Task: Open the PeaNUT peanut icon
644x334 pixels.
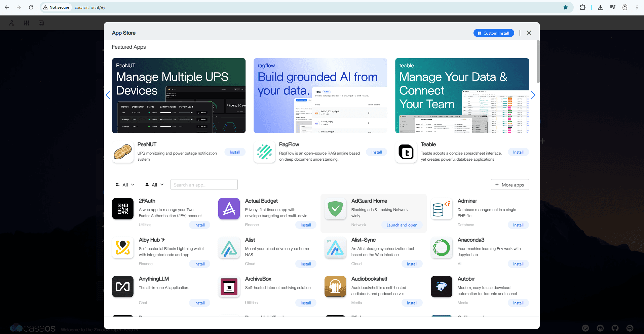Action: (x=123, y=152)
